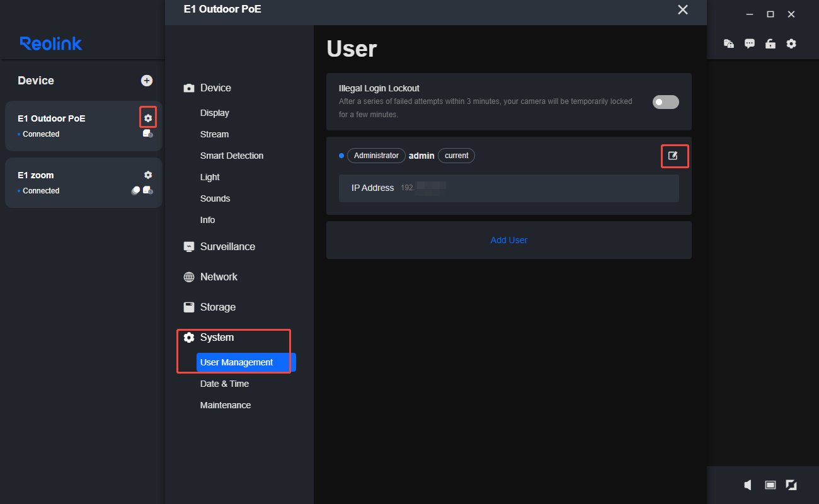Click the unlock padlock icon in top-right toolbar
Image resolution: width=819 pixels, height=504 pixels.
point(770,43)
